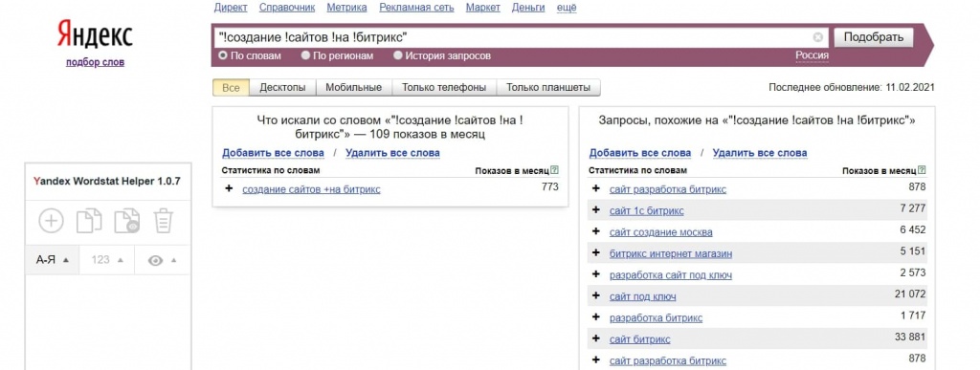The image size is (980, 370).
Task: Open 'Рекламная сеть' in the top navigation
Action: coord(417,8)
